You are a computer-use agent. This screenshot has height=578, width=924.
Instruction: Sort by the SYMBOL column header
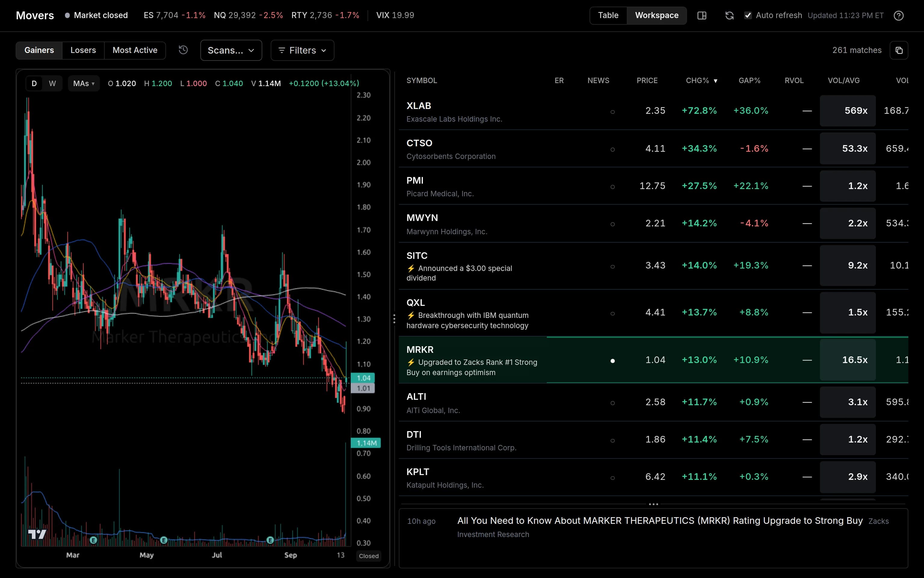pyautogui.click(x=421, y=81)
